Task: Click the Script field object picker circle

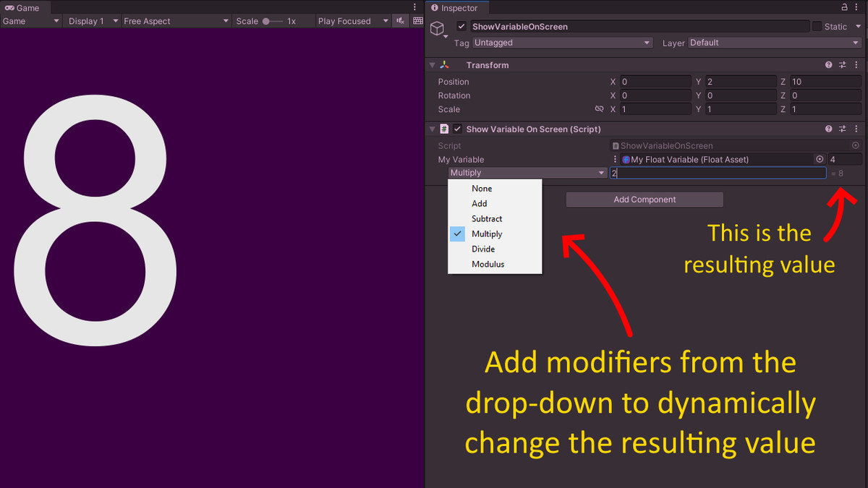Action: (x=856, y=145)
